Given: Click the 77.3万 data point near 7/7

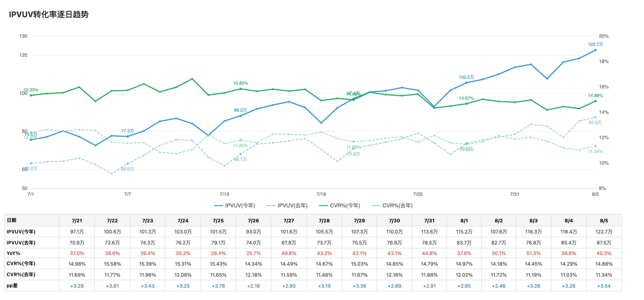Looking at the screenshot, I should (128, 137).
